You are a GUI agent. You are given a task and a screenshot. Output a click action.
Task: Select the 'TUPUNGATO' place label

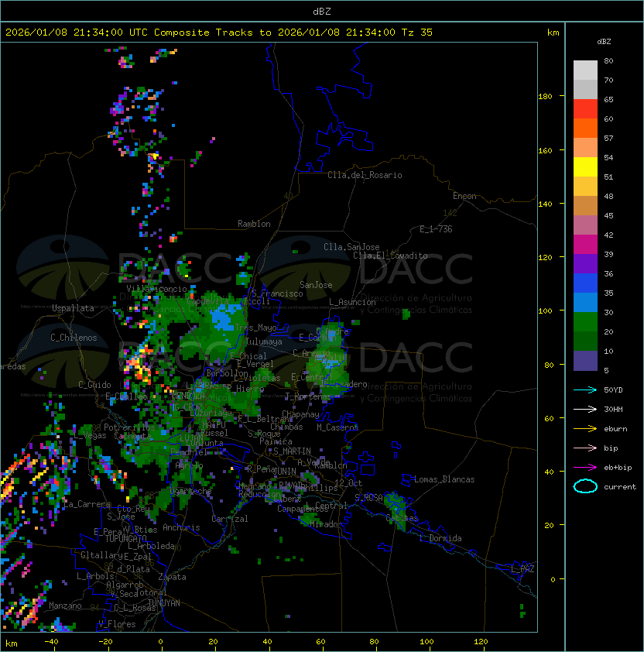pyautogui.click(x=125, y=538)
